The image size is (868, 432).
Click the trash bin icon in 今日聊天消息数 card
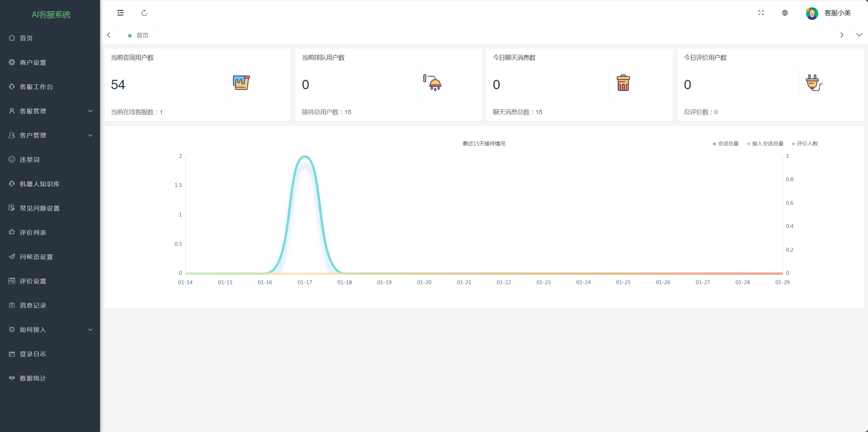tap(623, 83)
